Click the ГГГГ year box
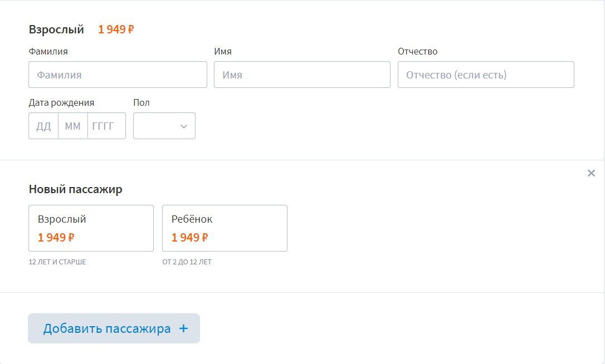 tap(106, 126)
